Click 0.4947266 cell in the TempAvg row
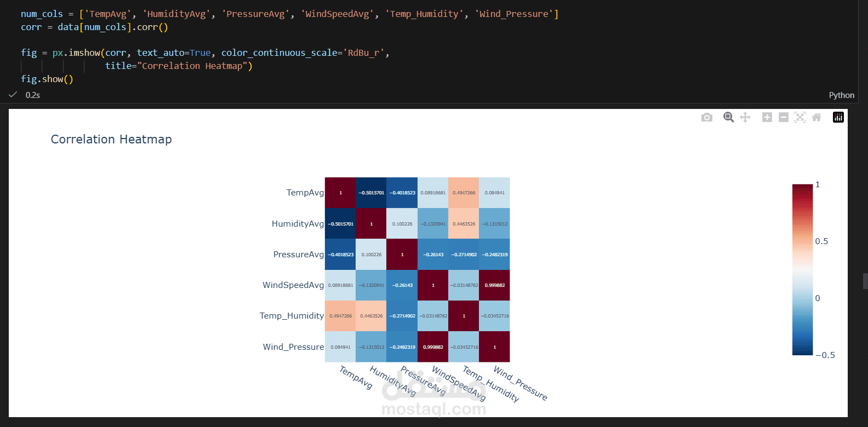868x427 pixels. 464,193
